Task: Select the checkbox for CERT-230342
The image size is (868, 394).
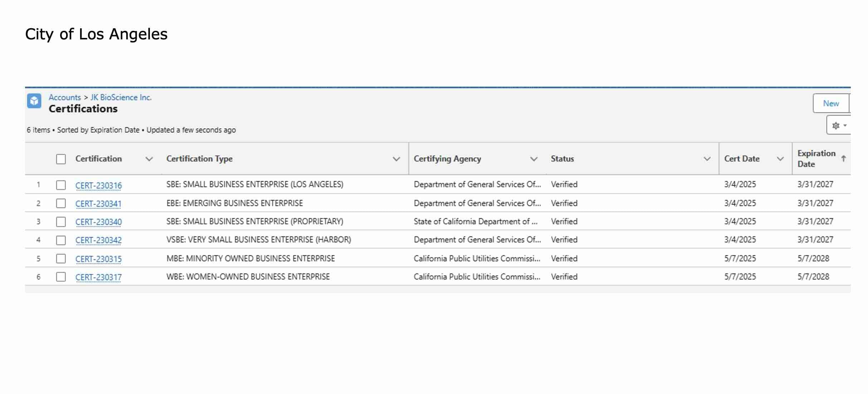Action: point(61,240)
